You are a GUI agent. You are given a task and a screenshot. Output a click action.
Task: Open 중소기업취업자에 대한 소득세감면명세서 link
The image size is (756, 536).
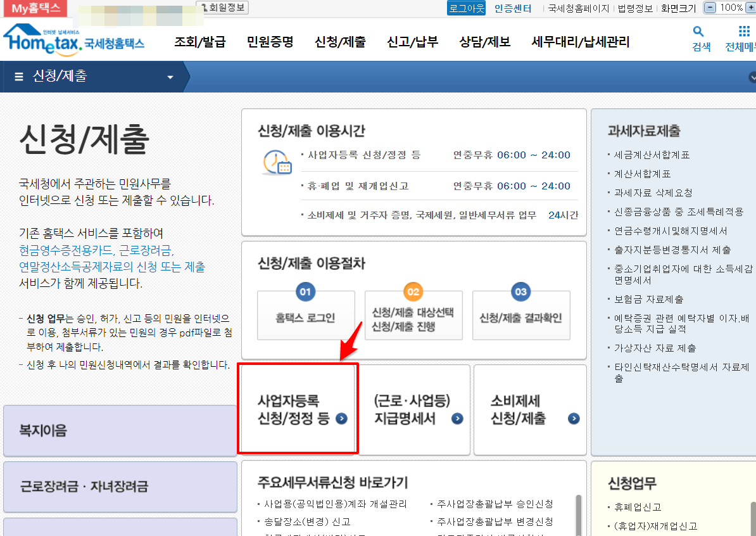[683, 274]
